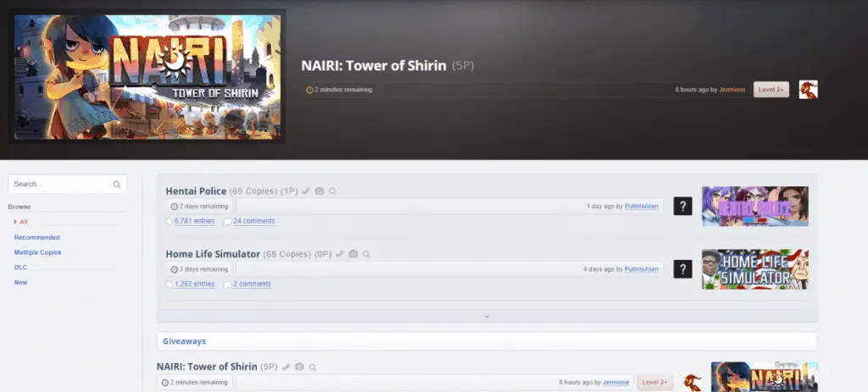Click camera icon beside Home Life Simulator
Image resolution: width=868 pixels, height=392 pixels.
[x=353, y=254]
